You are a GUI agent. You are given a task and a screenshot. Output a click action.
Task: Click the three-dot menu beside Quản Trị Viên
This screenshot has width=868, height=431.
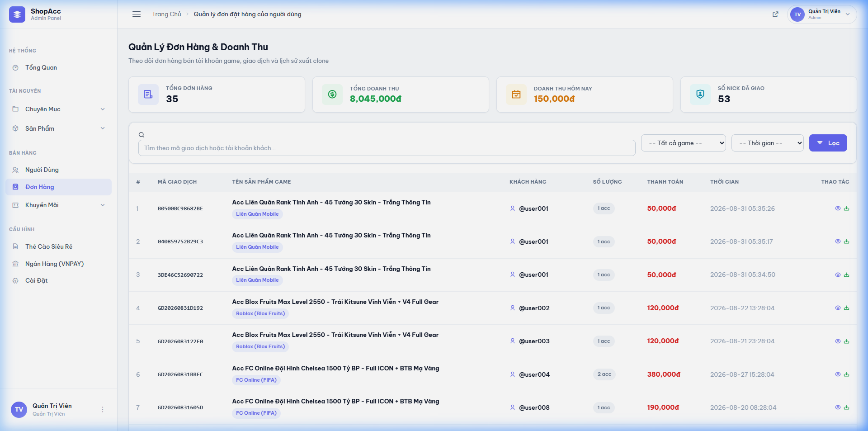(x=103, y=409)
